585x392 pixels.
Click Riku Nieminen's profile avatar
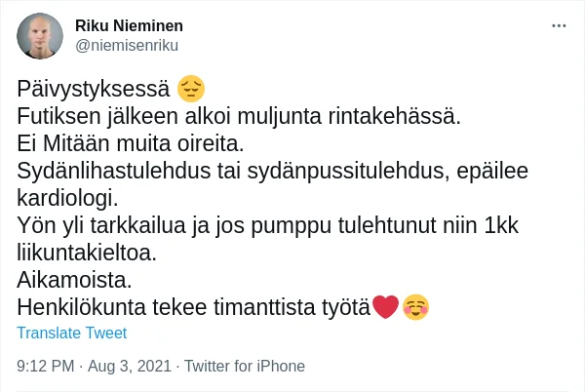41,36
